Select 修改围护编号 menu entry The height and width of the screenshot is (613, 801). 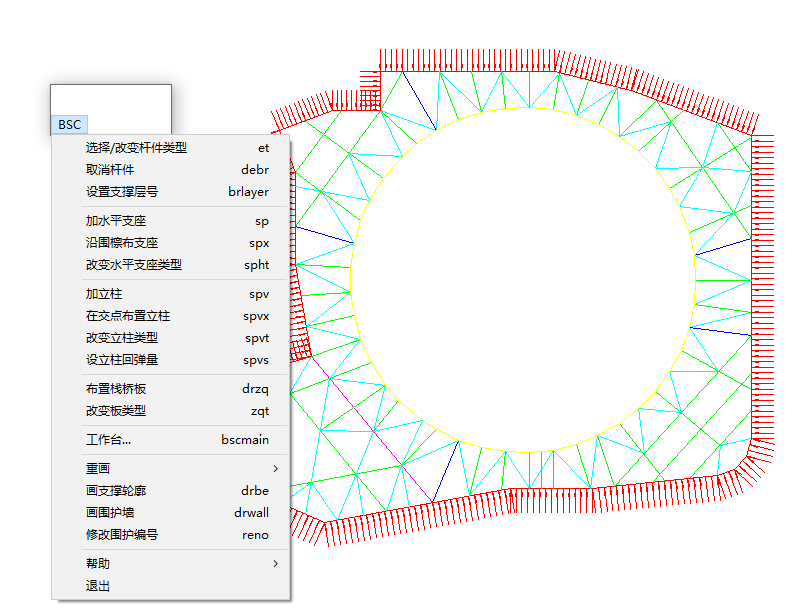pyautogui.click(x=122, y=535)
